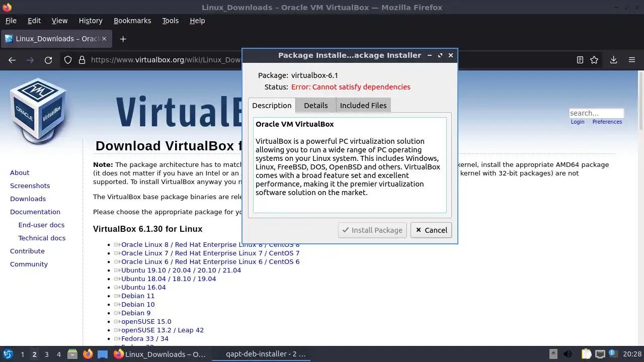Open Oracle Linux 6 / CentOS 6 link
The image size is (644, 362).
(210, 261)
